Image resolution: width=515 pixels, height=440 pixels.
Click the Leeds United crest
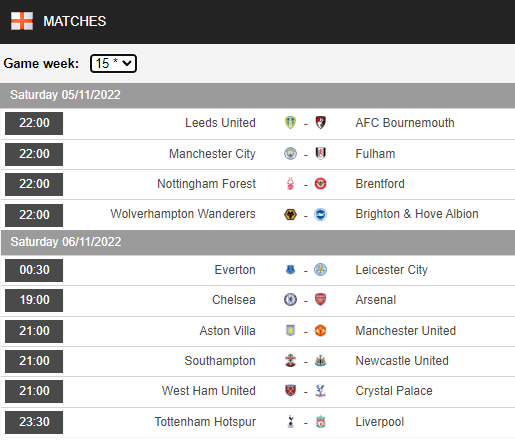coord(290,123)
